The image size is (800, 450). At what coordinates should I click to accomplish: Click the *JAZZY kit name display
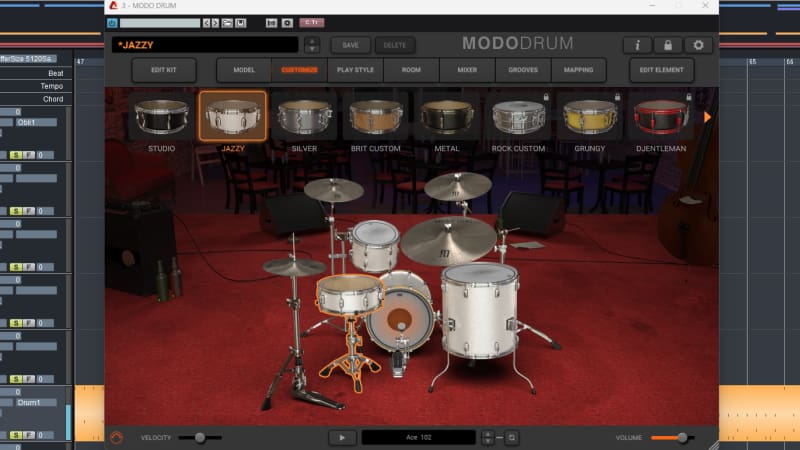pyautogui.click(x=205, y=45)
